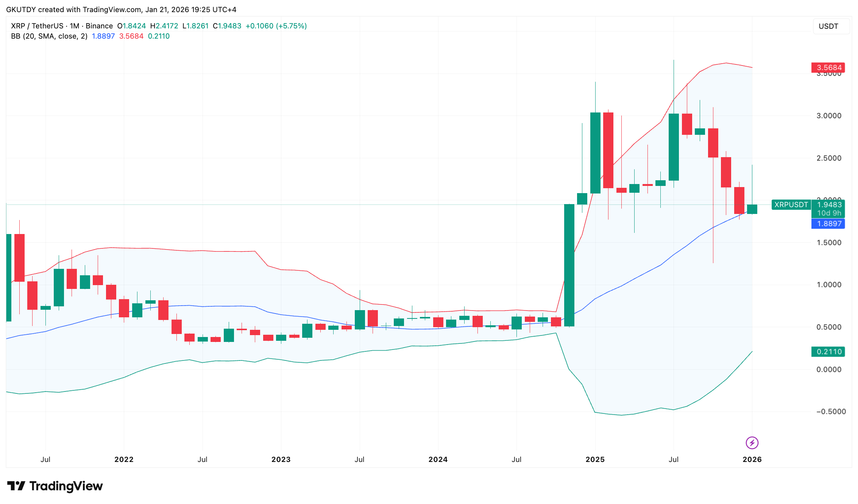
Task: Click the TradingView logo at bottom left
Action: click(54, 486)
